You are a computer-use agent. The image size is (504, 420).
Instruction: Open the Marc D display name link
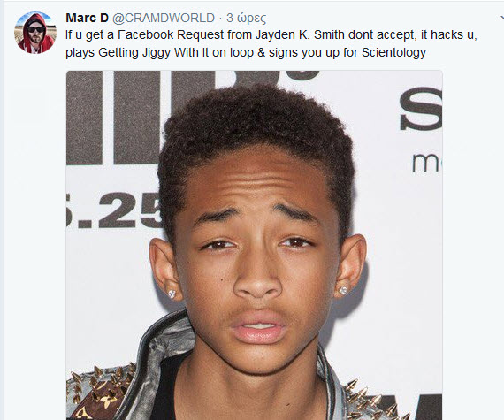point(88,18)
